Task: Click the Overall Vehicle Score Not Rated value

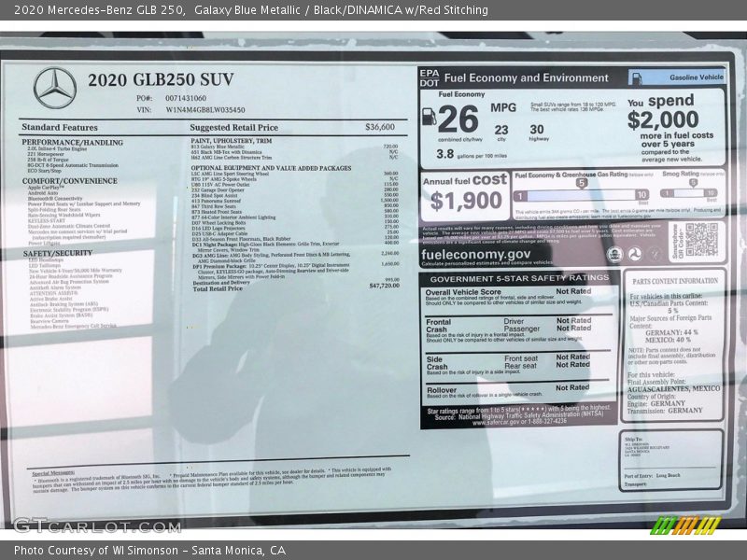Action: coord(573,291)
